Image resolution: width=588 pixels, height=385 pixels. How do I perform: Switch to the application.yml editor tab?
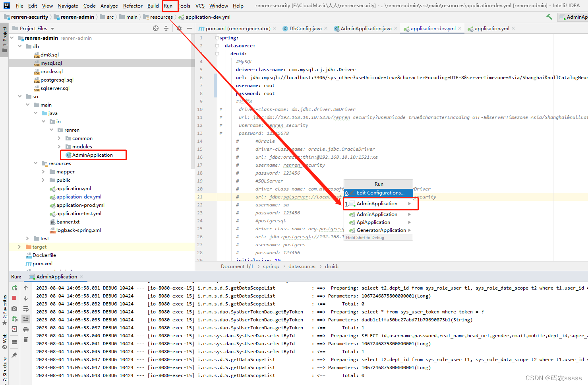point(491,28)
